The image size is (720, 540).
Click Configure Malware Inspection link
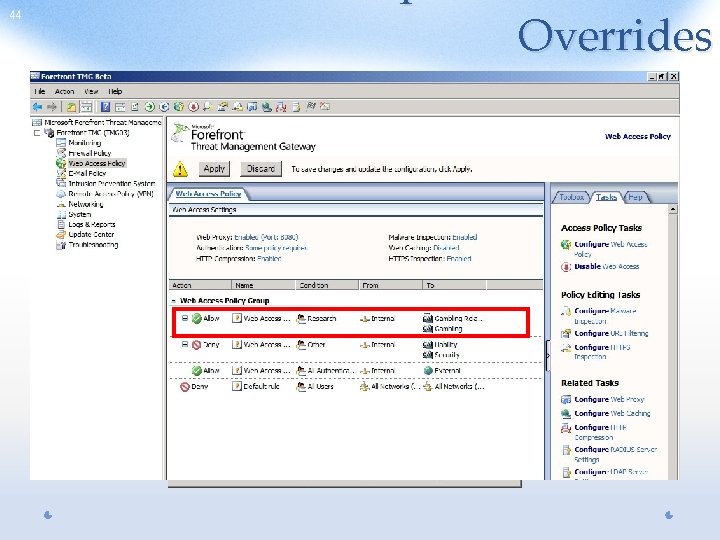tap(605, 316)
